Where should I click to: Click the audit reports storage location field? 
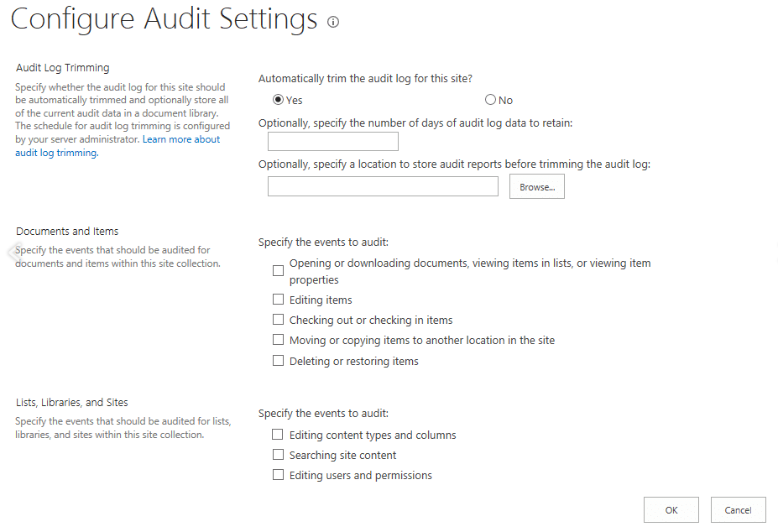click(383, 186)
